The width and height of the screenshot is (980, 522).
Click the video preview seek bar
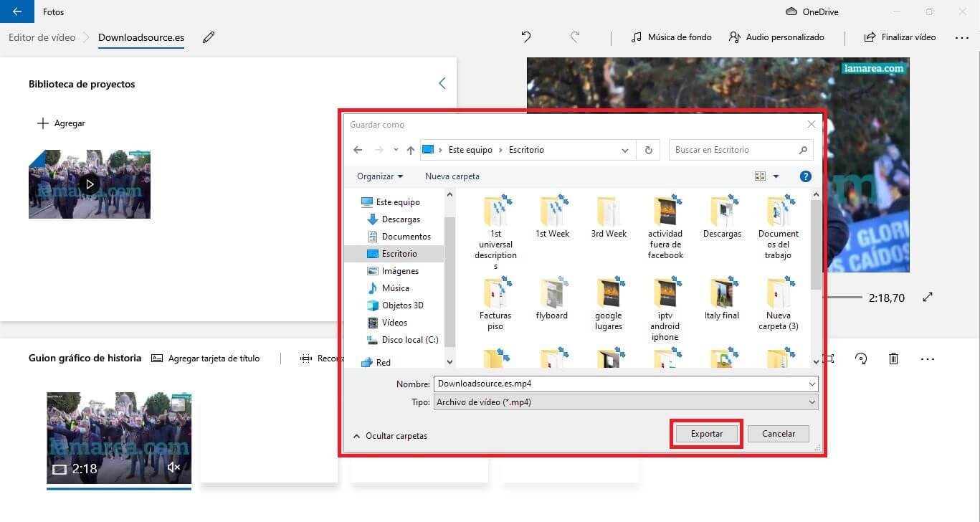coord(844,297)
